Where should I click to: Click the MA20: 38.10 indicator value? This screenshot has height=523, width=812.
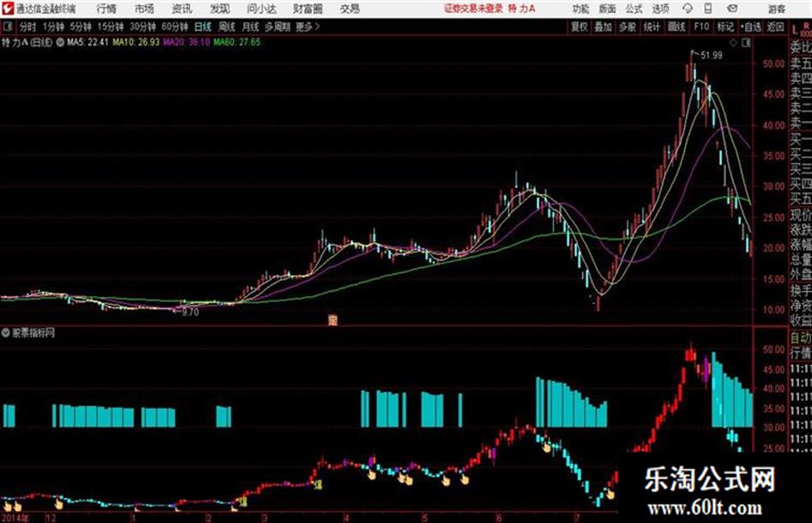pos(187,42)
